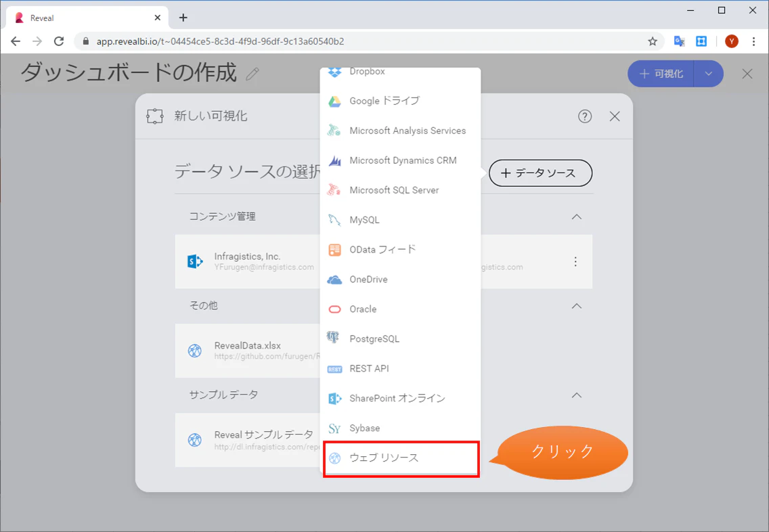The height and width of the screenshot is (532, 769).
Task: Open a new browser tab
Action: [183, 18]
